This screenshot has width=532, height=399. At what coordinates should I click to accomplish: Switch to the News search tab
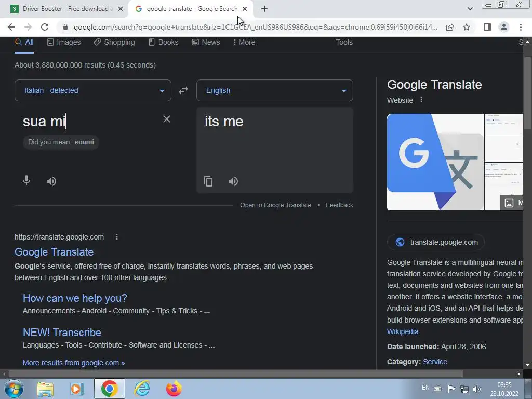pyautogui.click(x=206, y=43)
